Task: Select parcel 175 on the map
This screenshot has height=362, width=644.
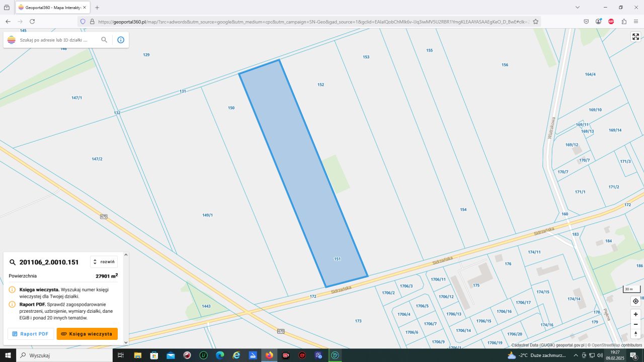Action: coord(476,285)
